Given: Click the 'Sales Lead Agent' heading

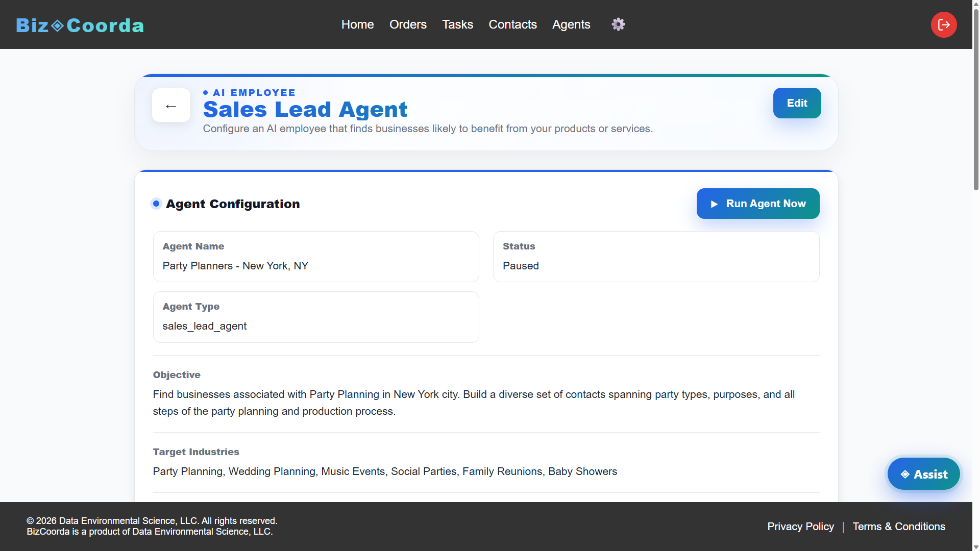Looking at the screenshot, I should [305, 109].
